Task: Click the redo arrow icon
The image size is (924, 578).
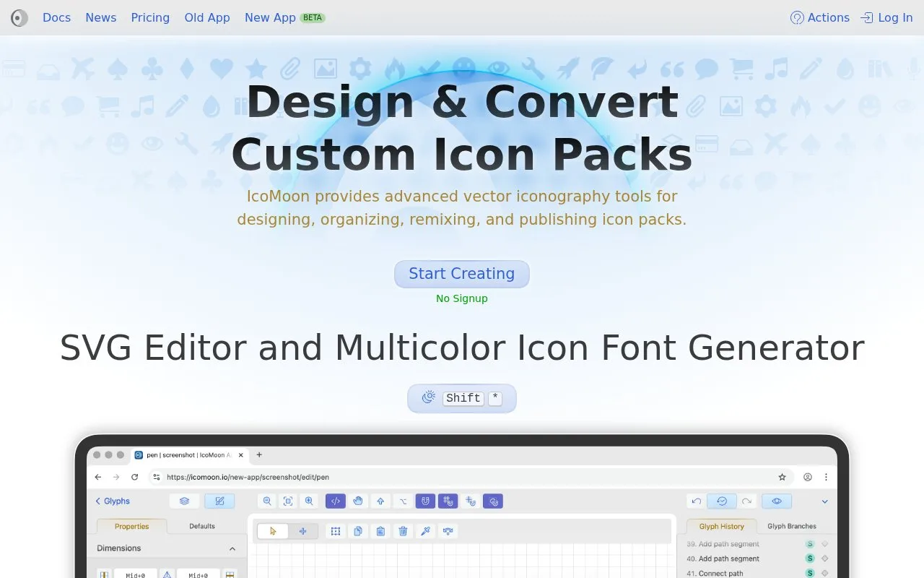Action: [747, 501]
